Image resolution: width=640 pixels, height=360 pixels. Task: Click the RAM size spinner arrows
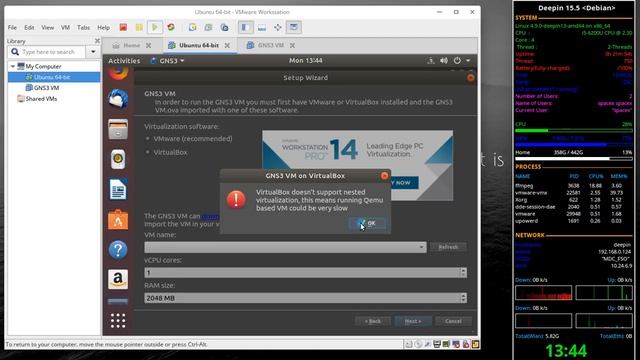coord(463,298)
